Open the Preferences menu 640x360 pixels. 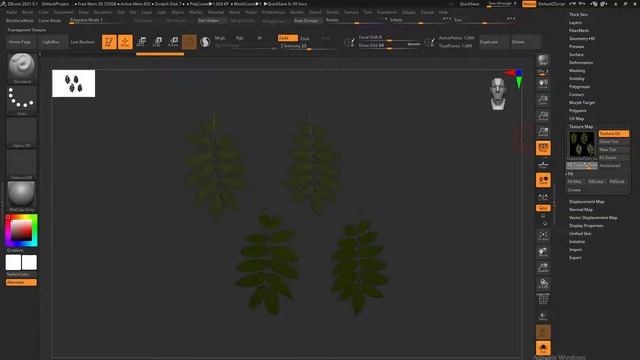[x=273, y=12]
